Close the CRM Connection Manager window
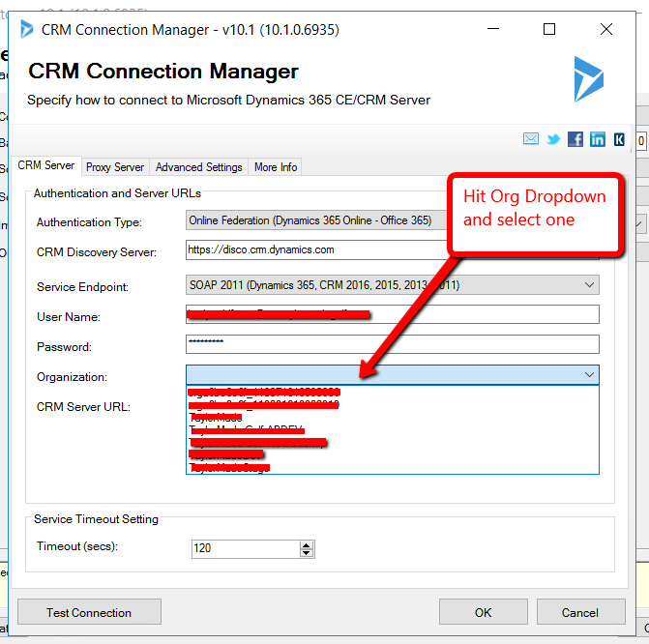 [605, 29]
